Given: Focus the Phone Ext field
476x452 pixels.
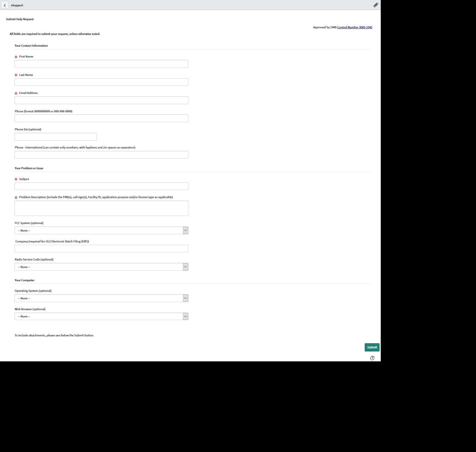Looking at the screenshot, I should click(55, 137).
